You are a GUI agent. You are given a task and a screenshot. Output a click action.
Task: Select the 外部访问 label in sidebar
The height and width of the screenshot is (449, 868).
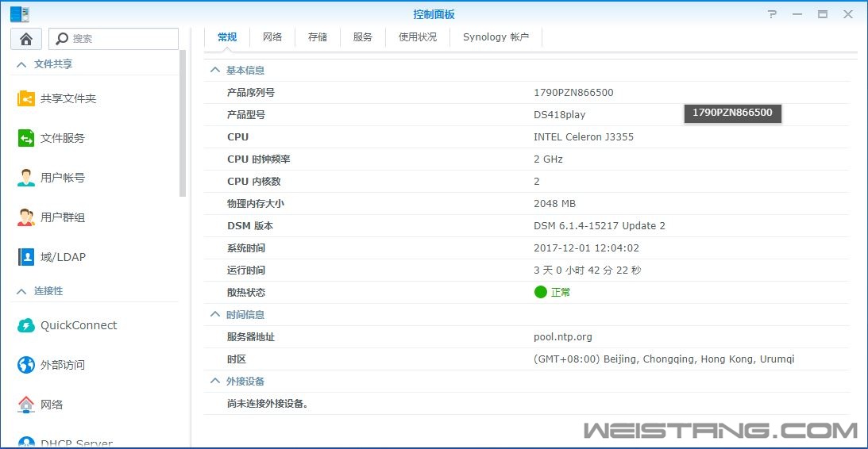(63, 365)
